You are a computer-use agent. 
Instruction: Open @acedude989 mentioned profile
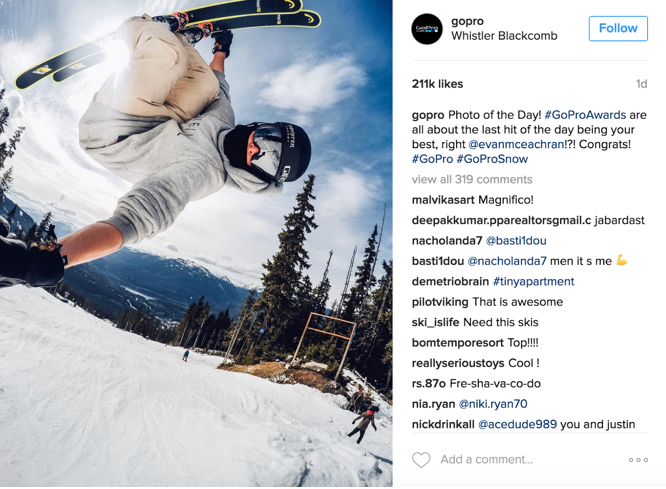pos(517,424)
